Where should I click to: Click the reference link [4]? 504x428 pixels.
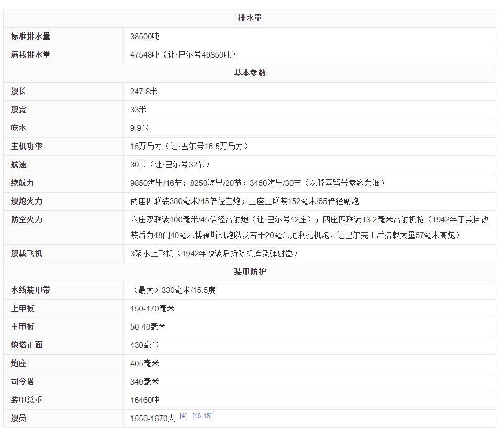pyautogui.click(x=183, y=416)
